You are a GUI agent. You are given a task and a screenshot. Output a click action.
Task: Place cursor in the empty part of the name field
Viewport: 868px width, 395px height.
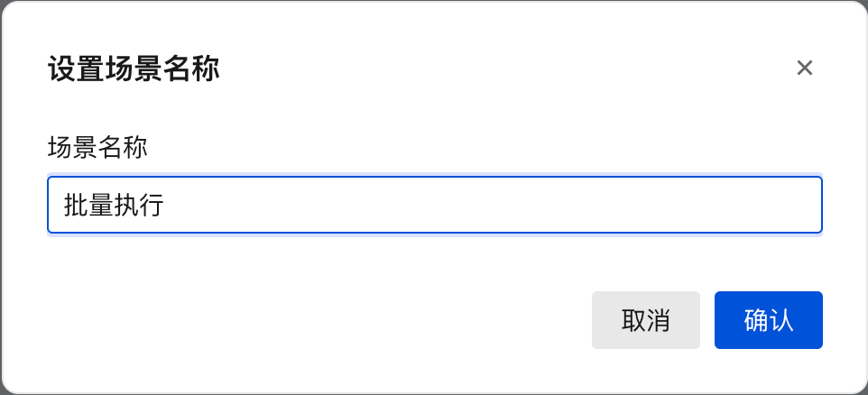(496, 205)
